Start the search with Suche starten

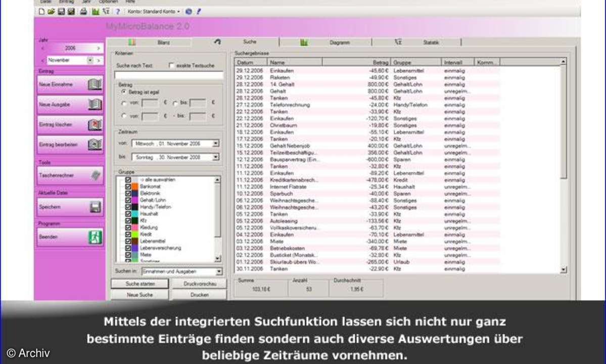tap(140, 284)
